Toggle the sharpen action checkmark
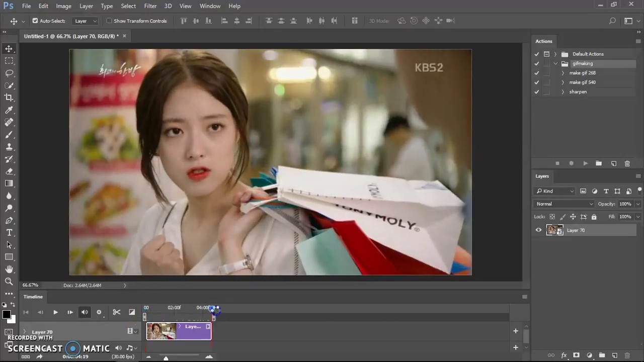 537,92
